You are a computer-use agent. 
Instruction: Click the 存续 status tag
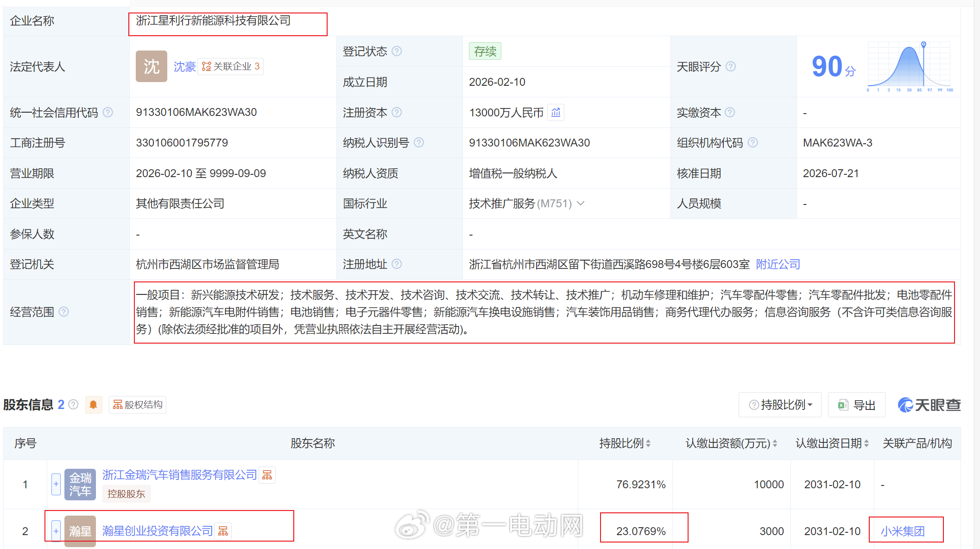click(485, 51)
